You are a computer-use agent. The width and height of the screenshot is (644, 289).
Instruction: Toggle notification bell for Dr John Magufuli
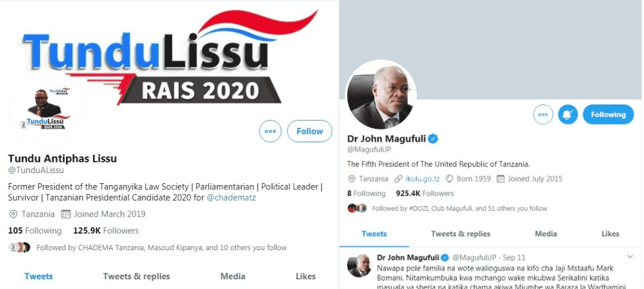point(568,114)
